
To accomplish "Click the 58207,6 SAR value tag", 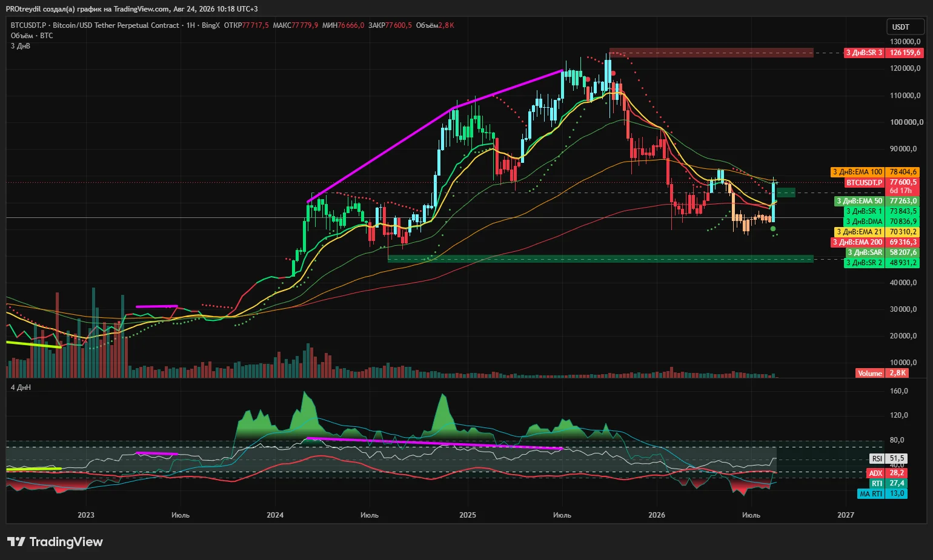I will tap(903, 252).
